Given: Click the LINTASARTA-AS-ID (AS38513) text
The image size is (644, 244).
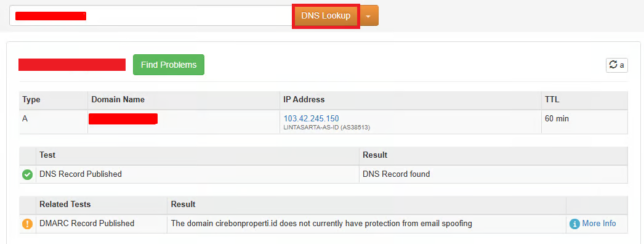Looking at the screenshot, I should [327, 128].
